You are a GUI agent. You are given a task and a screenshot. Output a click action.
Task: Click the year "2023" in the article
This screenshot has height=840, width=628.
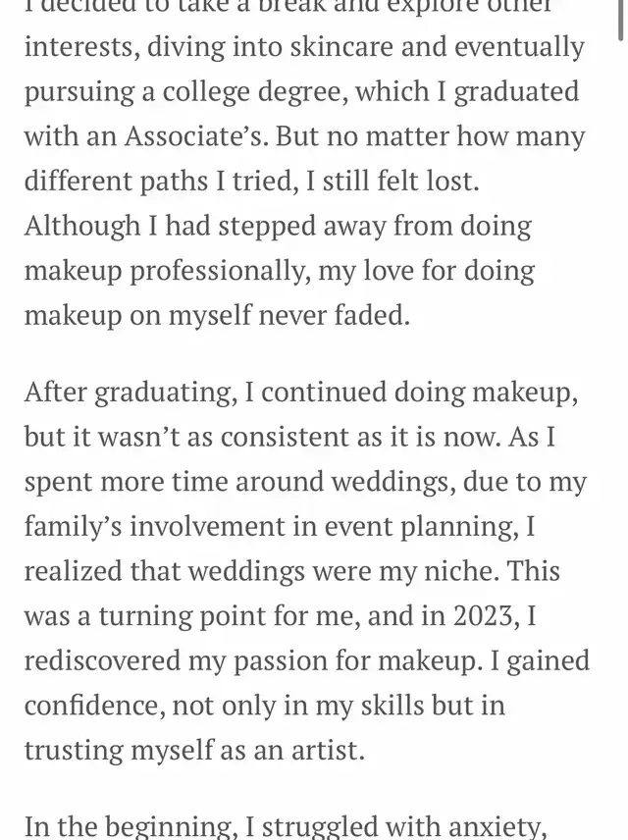(484, 616)
